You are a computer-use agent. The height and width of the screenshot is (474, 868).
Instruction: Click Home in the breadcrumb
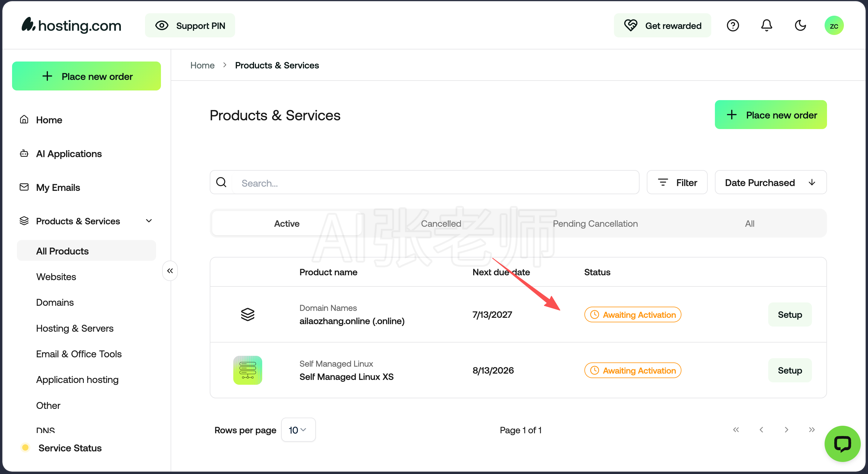tap(202, 65)
